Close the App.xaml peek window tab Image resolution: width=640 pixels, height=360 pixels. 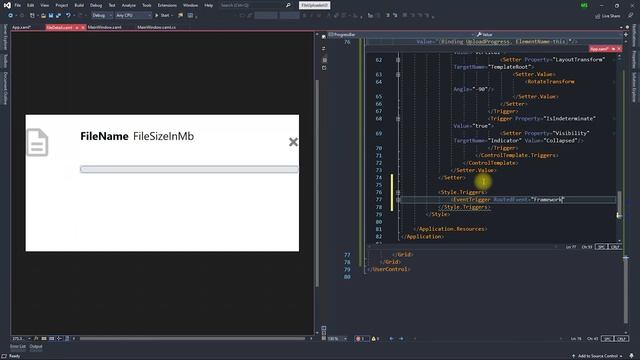[619, 49]
